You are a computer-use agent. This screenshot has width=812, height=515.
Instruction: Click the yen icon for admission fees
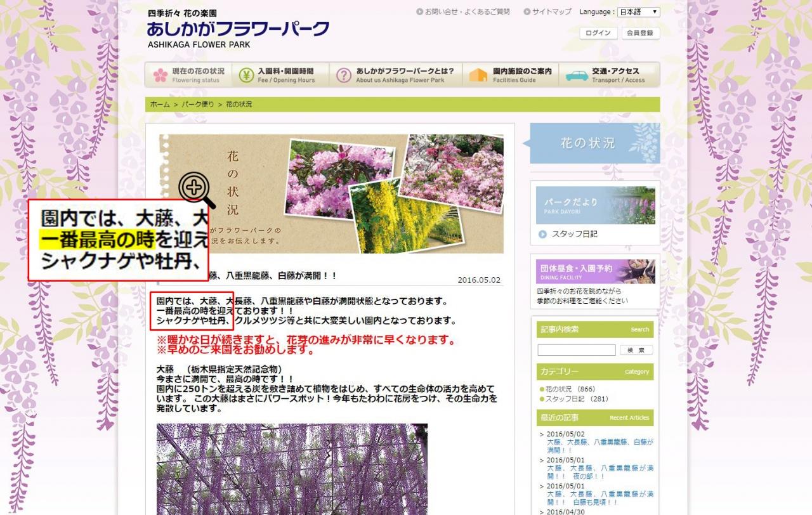point(246,75)
